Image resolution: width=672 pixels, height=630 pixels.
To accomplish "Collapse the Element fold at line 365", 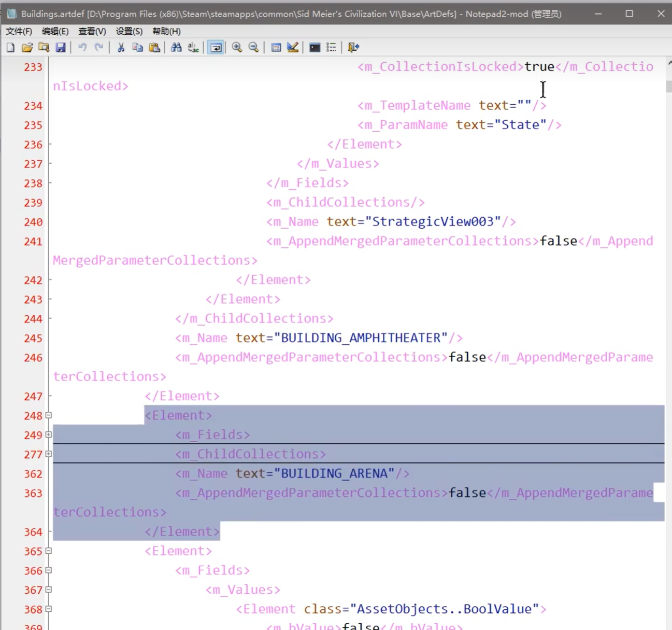I will tap(49, 551).
